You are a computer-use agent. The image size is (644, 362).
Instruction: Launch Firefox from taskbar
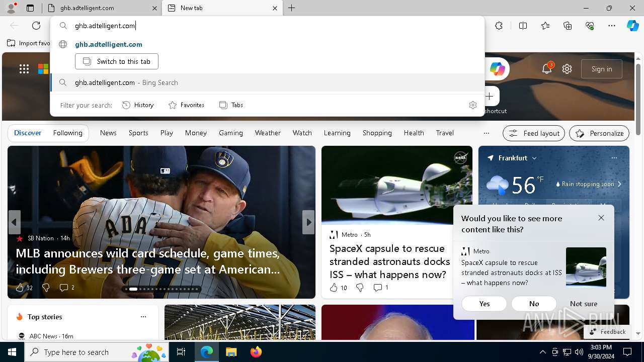pyautogui.click(x=256, y=352)
